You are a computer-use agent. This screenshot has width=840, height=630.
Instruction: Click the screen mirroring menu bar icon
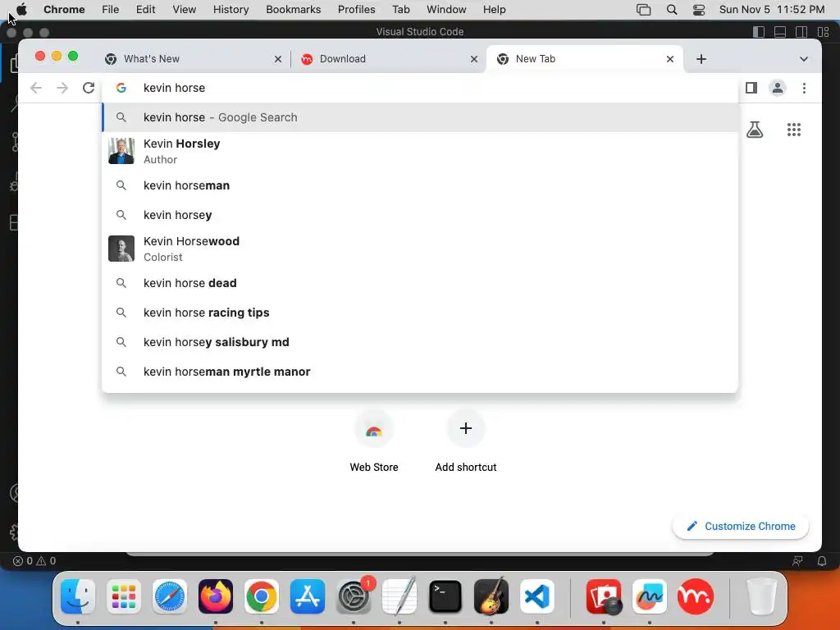(x=643, y=10)
